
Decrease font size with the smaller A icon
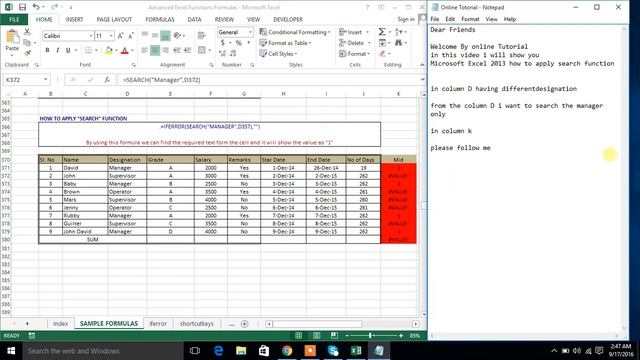tap(131, 36)
